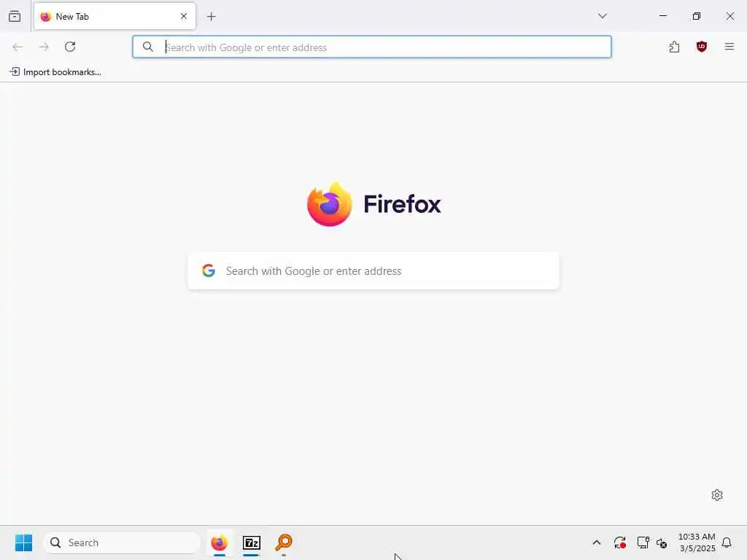The image size is (747, 560).
Task: Show hidden system tray icons
Action: [x=597, y=542]
